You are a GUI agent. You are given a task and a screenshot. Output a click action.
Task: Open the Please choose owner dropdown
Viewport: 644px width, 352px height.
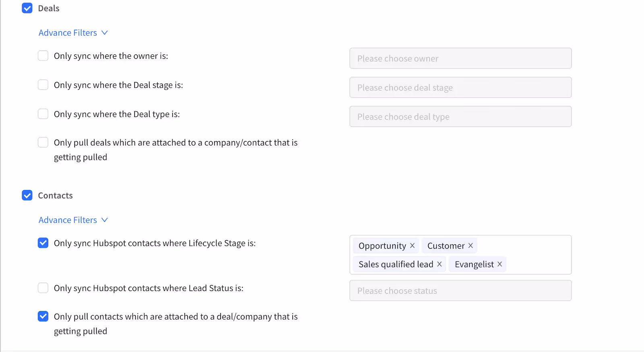(460, 58)
